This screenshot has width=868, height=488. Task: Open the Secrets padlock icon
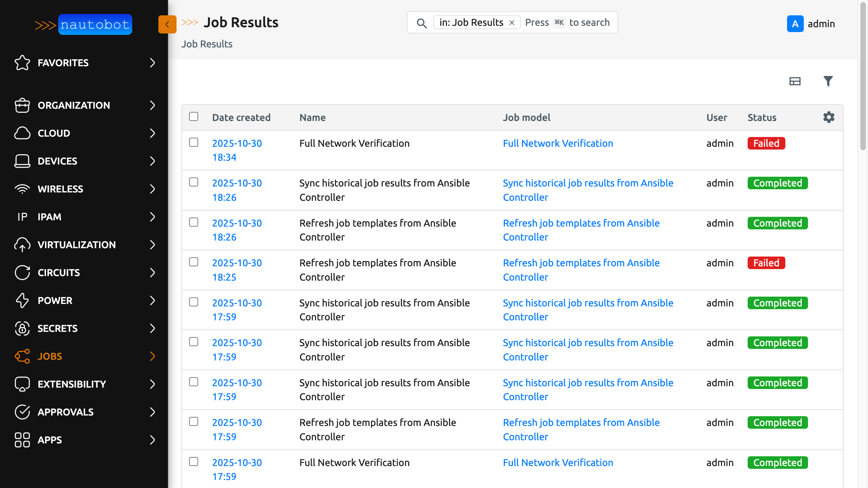[x=22, y=328]
